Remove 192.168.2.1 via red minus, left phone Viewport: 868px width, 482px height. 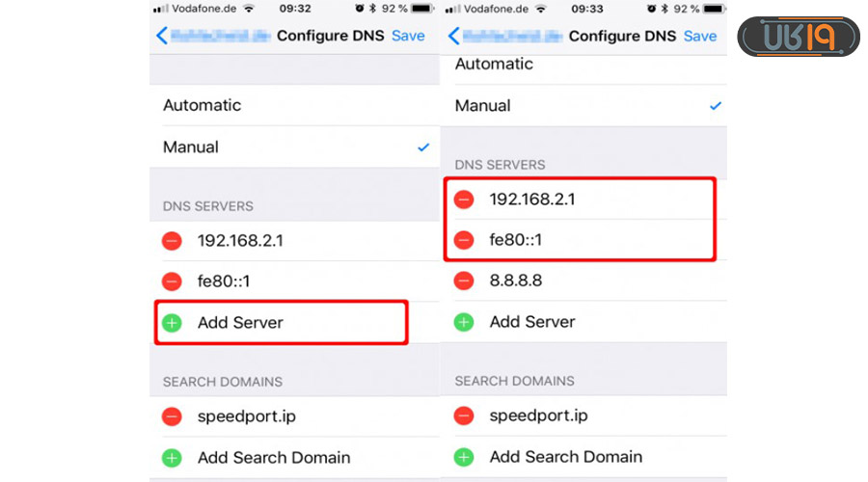172,241
